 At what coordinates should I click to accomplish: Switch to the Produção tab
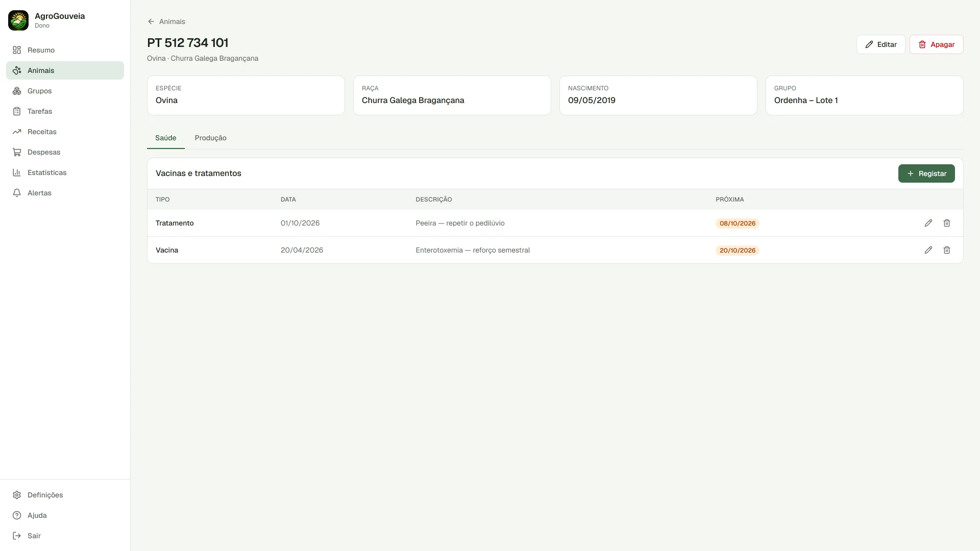pyautogui.click(x=210, y=138)
